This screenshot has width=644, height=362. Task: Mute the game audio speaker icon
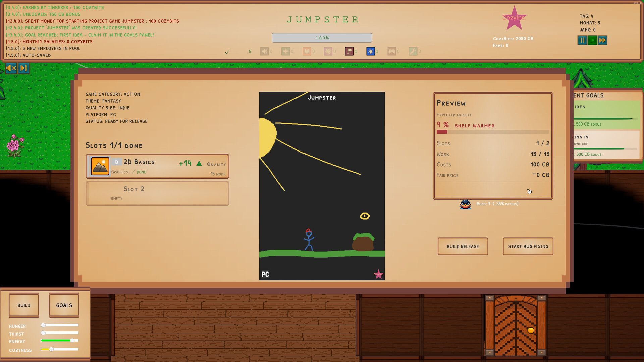11,68
